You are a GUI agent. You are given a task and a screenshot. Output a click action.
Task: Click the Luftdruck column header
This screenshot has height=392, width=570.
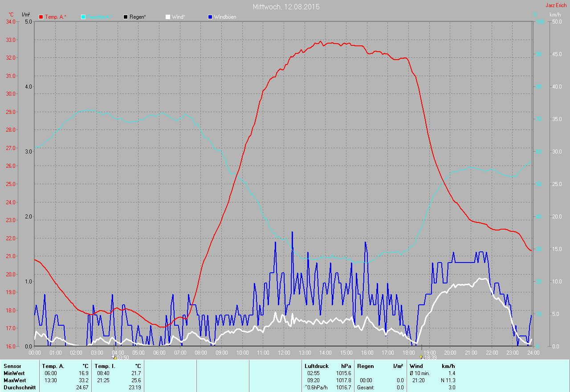(x=316, y=366)
